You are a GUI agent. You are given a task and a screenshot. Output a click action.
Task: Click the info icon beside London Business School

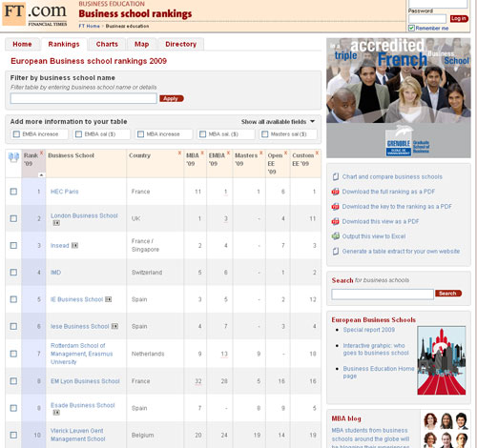(x=56, y=223)
